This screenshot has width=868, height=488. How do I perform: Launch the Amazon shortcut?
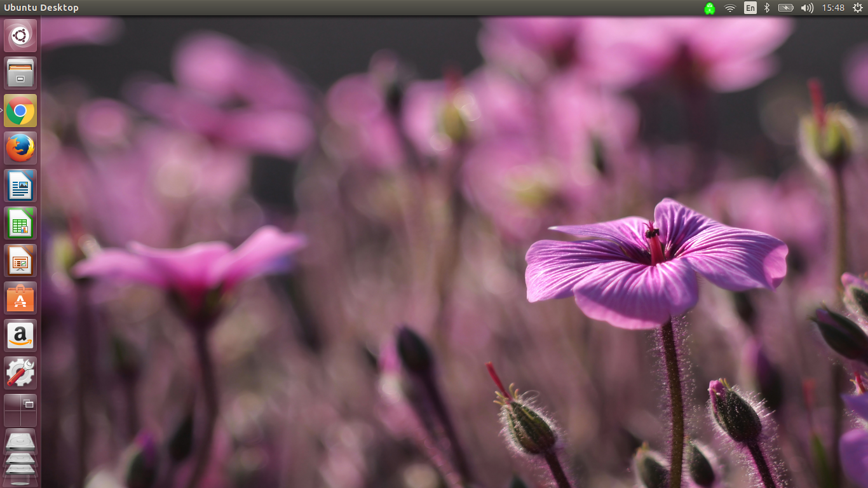click(x=20, y=335)
